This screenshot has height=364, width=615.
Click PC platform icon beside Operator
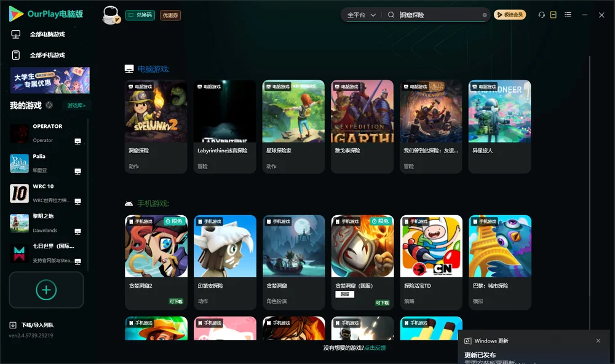coord(77,141)
